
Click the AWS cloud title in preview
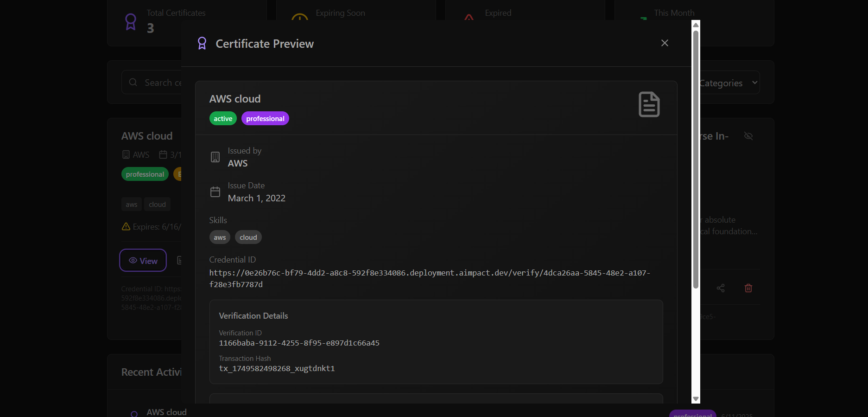235,99
